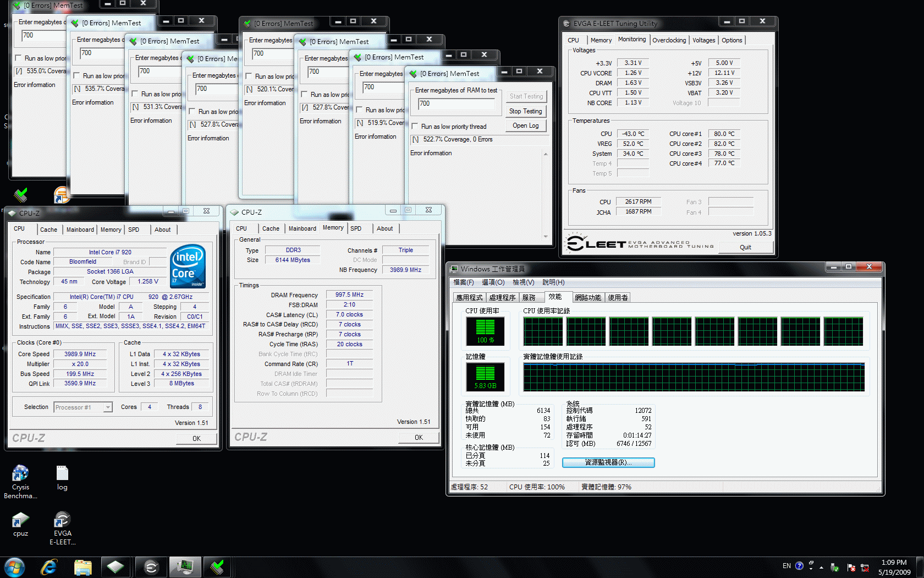Click Task Manager title bar icon
The width and height of the screenshot is (924, 578).
click(x=454, y=269)
